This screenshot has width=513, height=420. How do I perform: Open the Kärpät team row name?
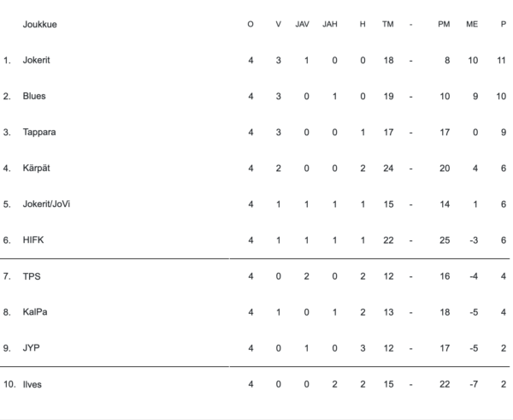point(37,169)
